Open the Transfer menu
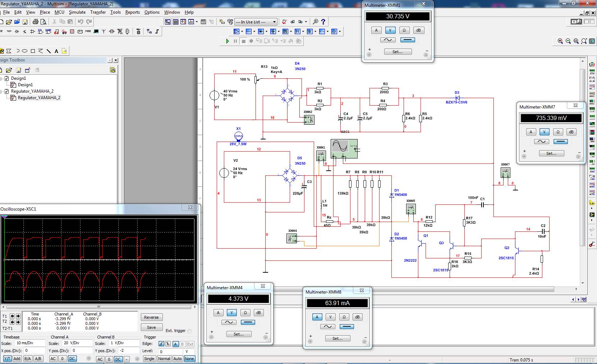 (98, 12)
